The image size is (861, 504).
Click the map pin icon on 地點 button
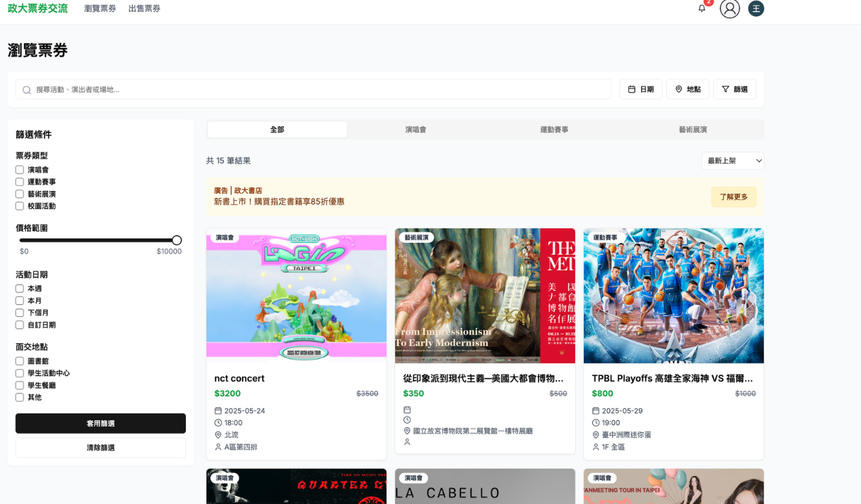[678, 89]
